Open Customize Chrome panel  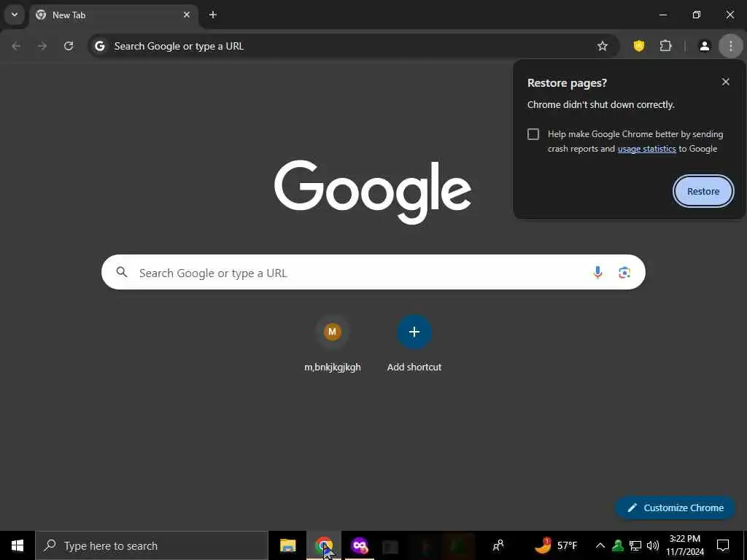tap(675, 508)
